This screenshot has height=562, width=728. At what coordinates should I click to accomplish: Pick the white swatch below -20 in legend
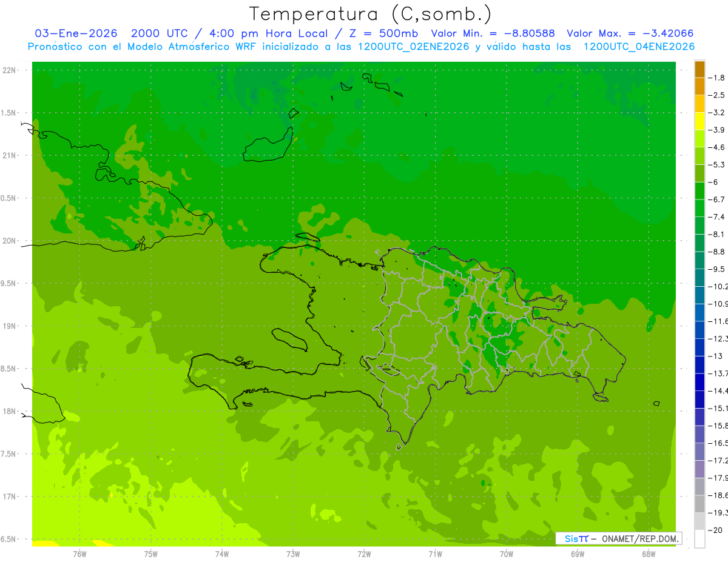coord(699,539)
